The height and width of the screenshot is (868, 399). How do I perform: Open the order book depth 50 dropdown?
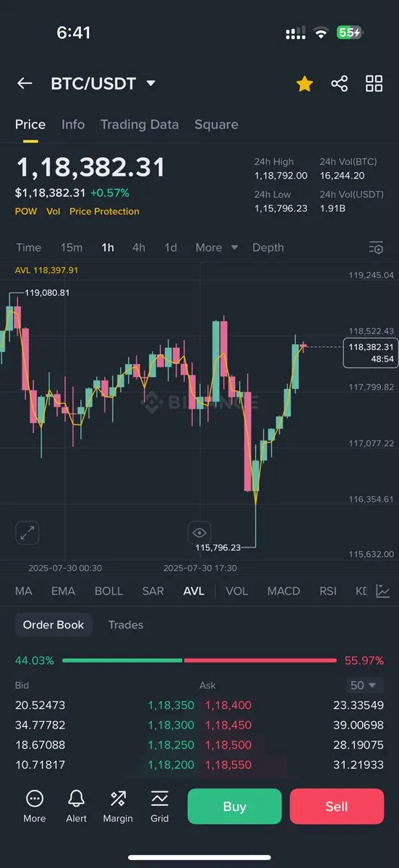pos(366,685)
